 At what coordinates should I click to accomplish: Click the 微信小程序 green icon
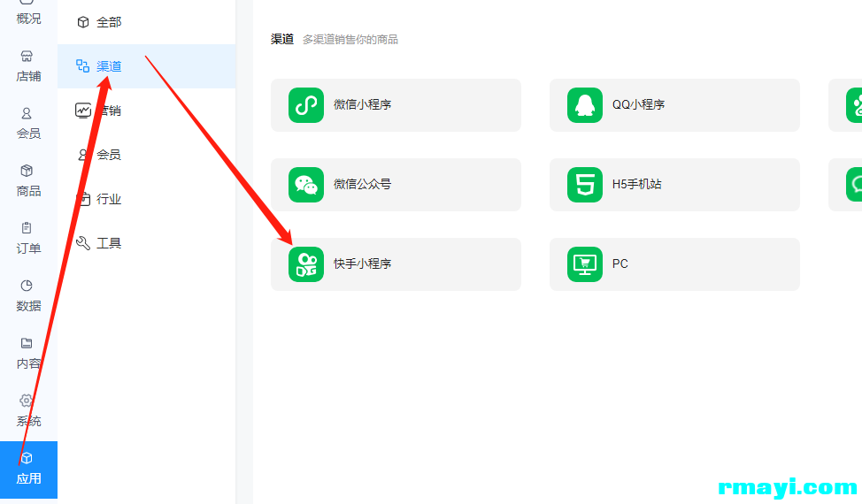(x=306, y=105)
